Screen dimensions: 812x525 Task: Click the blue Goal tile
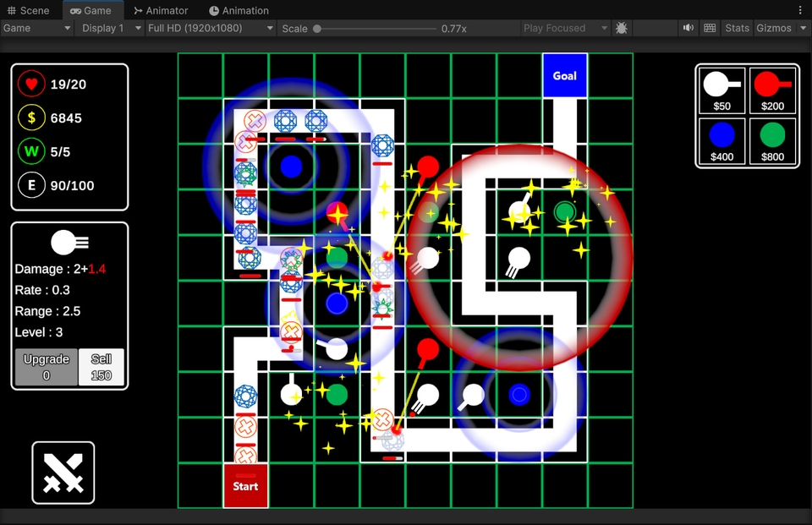pos(564,75)
